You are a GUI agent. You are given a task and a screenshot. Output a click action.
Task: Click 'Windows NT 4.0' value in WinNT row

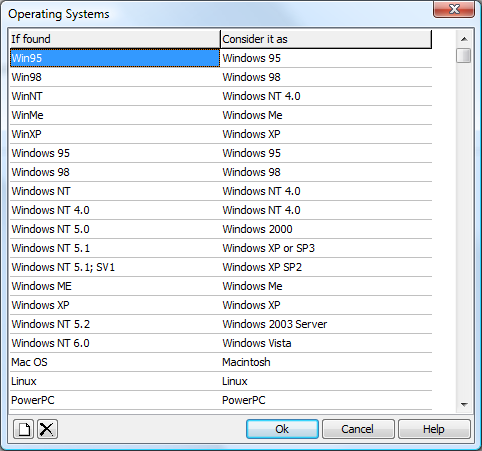[326, 96]
